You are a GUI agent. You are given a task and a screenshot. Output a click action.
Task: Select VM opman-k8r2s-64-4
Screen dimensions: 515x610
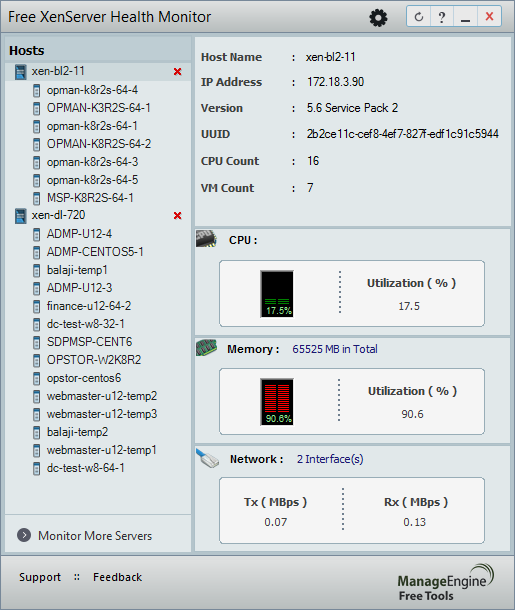pos(92,90)
